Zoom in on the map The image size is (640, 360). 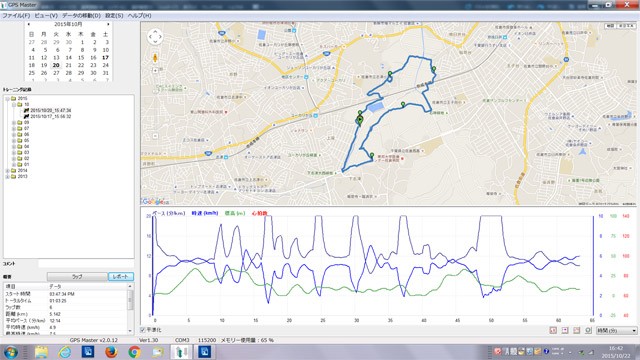tap(155, 71)
